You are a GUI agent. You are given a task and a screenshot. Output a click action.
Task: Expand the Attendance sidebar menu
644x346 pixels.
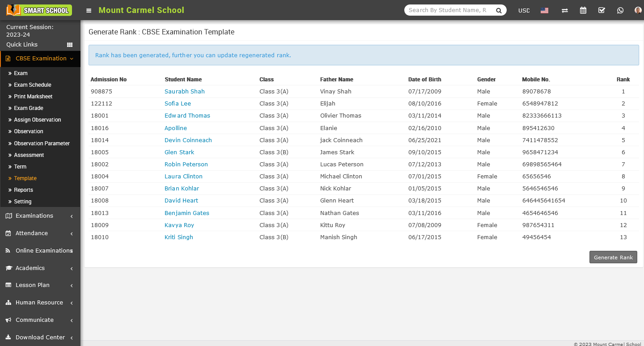pos(40,233)
